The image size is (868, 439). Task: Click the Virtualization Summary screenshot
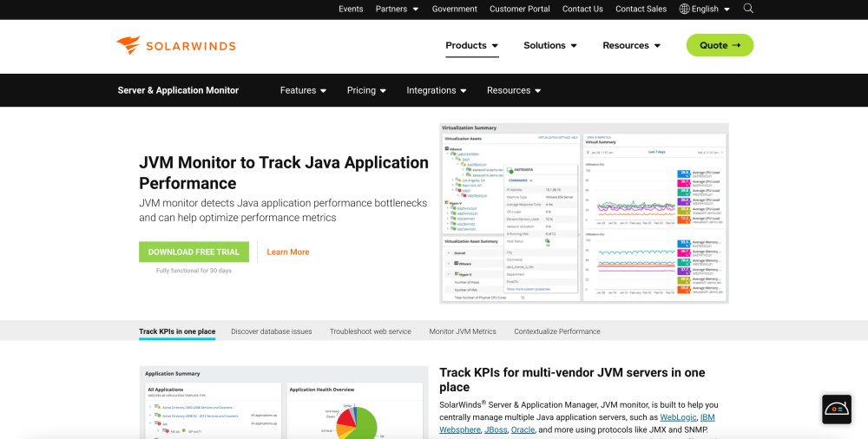(x=584, y=213)
